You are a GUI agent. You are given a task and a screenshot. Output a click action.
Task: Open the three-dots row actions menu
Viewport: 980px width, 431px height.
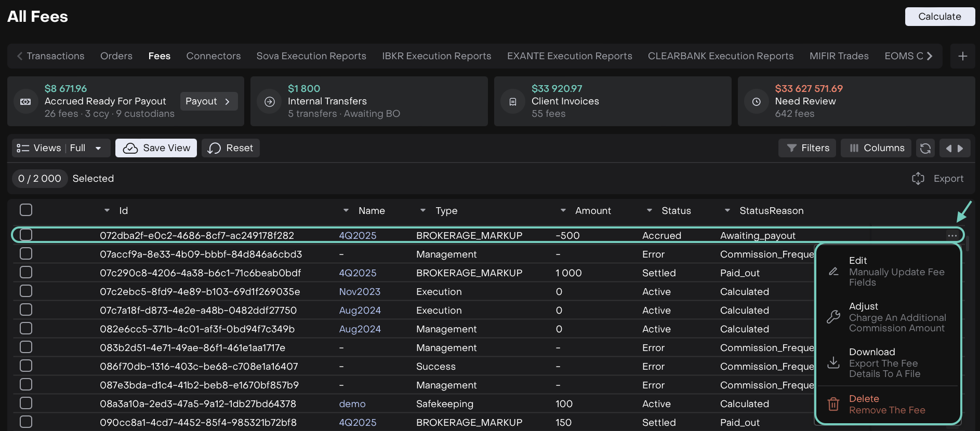[952, 236]
